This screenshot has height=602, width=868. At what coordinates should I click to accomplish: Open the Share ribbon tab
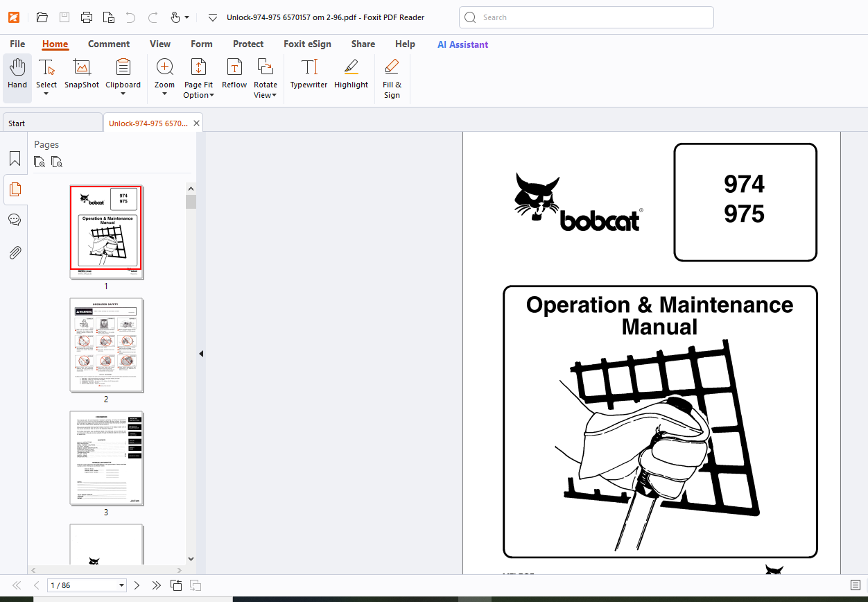pos(363,44)
